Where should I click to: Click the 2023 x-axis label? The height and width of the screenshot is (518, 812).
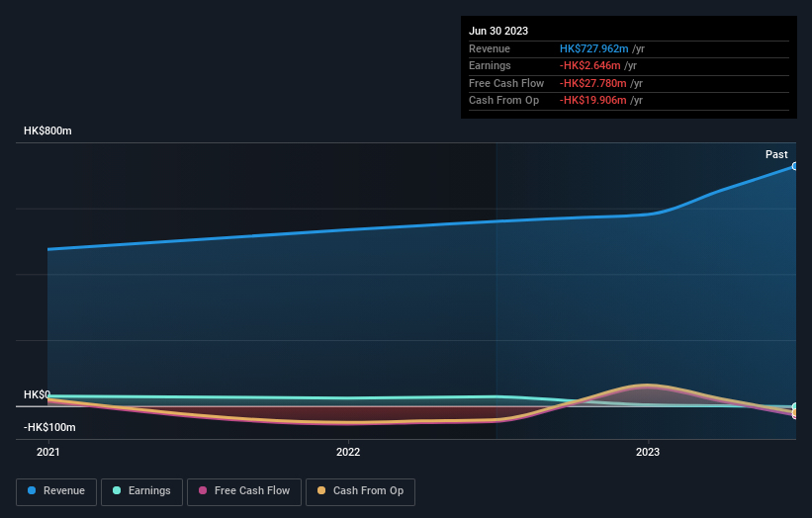[648, 453]
